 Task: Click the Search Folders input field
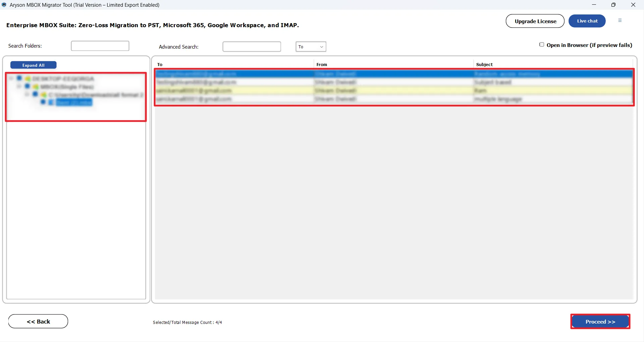100,46
